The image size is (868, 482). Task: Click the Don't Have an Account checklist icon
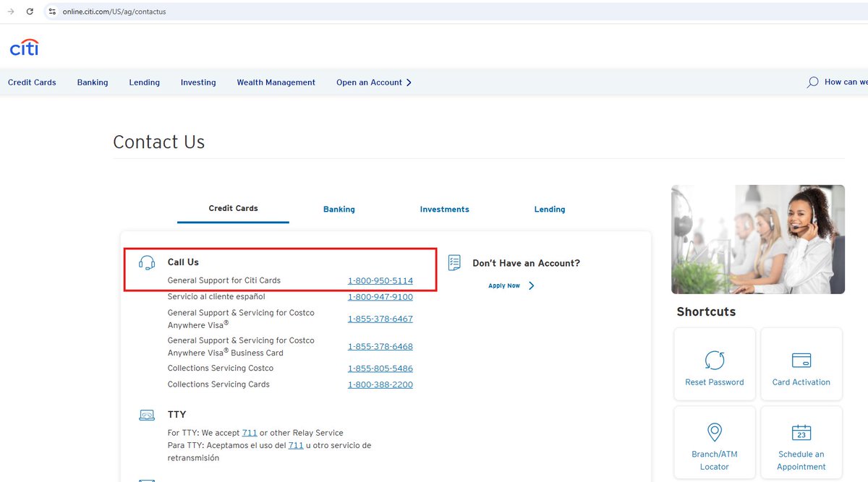point(454,262)
